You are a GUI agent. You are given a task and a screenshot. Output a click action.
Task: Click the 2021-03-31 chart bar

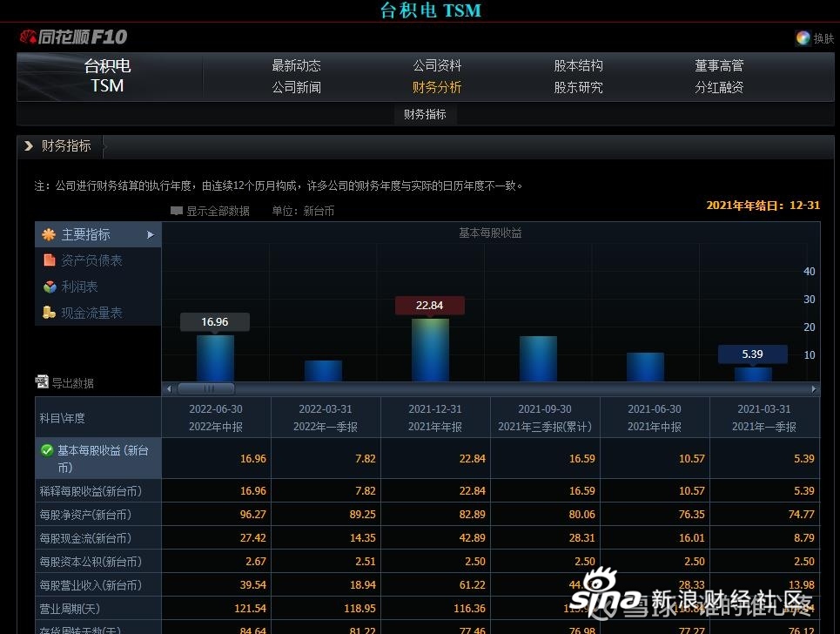753,374
